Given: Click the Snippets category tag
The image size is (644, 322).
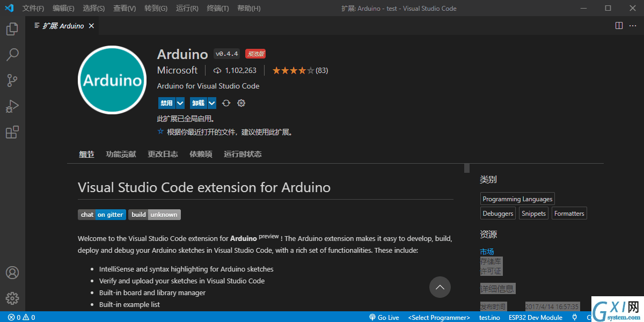Looking at the screenshot, I should pyautogui.click(x=533, y=214).
